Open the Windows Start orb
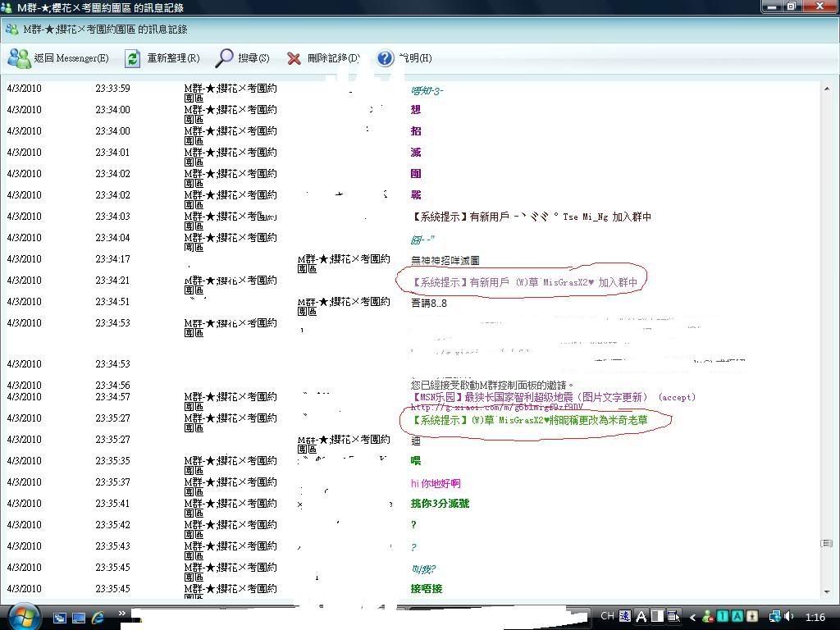 point(22,616)
